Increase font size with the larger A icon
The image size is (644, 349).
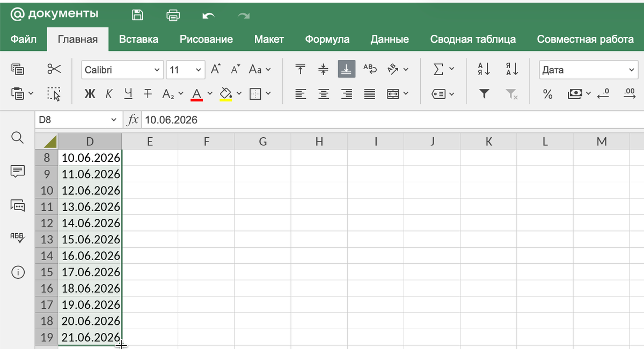(216, 69)
